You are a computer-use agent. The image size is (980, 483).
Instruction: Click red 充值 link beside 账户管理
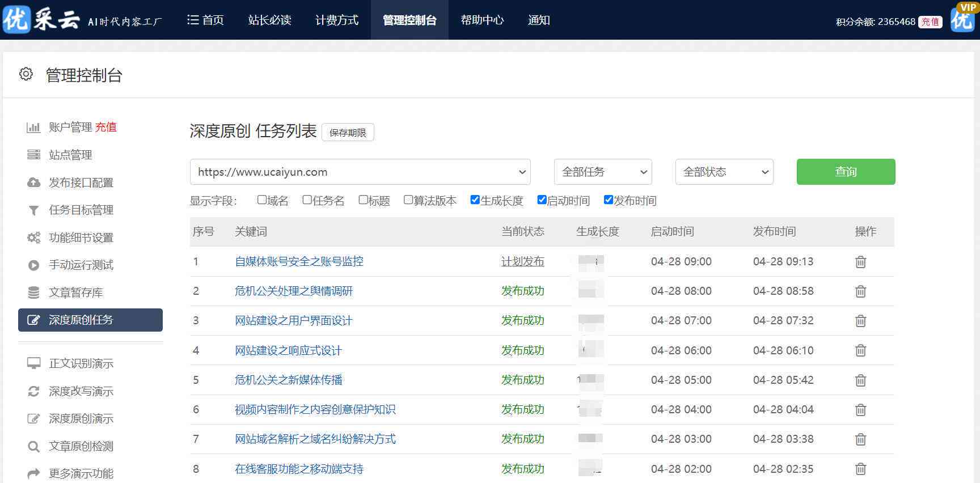pyautogui.click(x=105, y=127)
